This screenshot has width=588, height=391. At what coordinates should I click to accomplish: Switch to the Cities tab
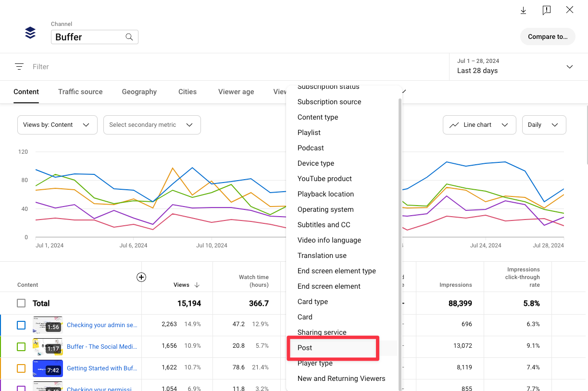(188, 92)
